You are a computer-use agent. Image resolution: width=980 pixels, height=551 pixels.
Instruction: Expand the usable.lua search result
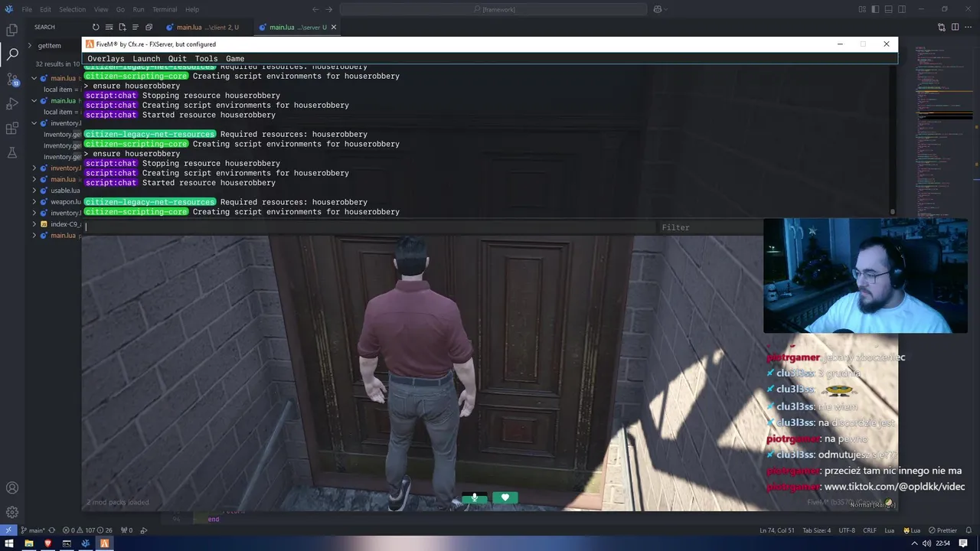tap(34, 190)
